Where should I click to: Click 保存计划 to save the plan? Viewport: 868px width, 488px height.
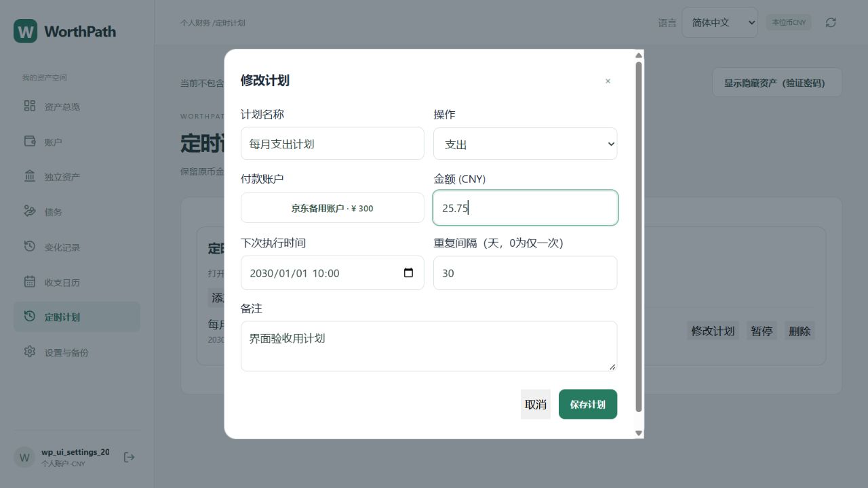coord(588,404)
